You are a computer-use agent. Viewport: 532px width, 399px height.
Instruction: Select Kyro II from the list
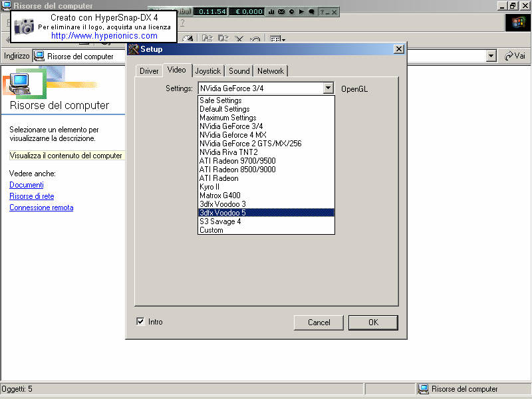pos(266,187)
